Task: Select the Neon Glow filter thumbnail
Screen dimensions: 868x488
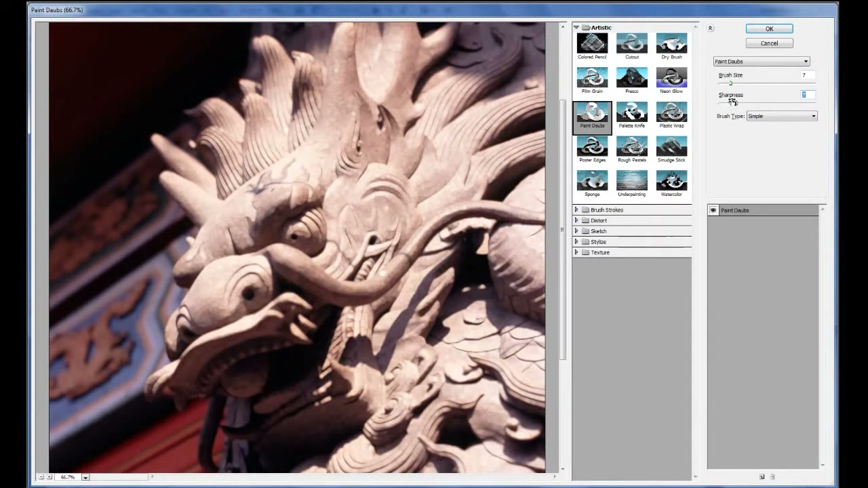Action: 671,80
